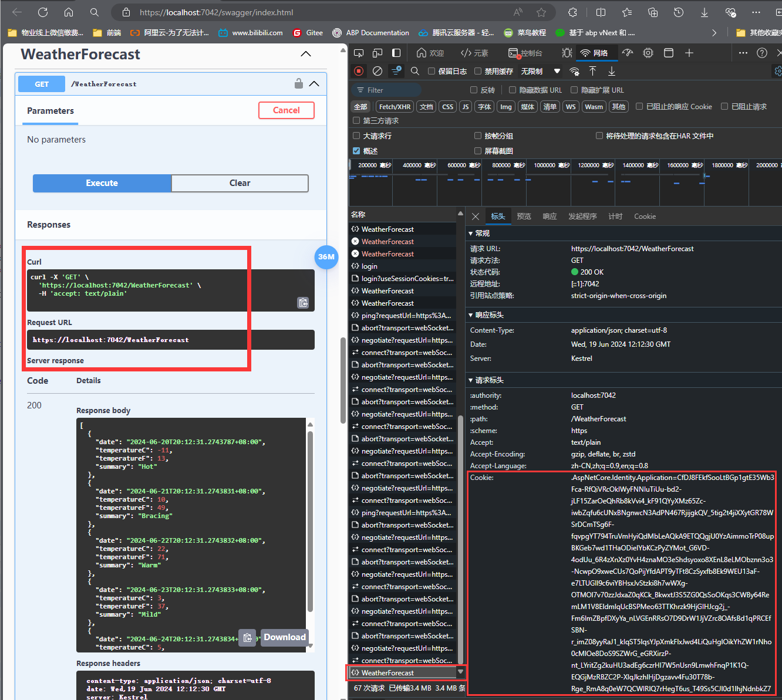Download the response body

coord(285,637)
